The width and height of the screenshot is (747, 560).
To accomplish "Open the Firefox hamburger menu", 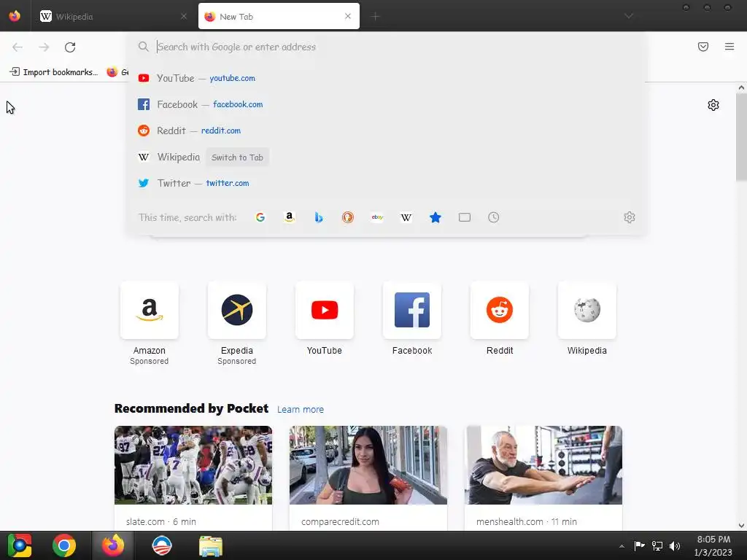I will [x=729, y=47].
